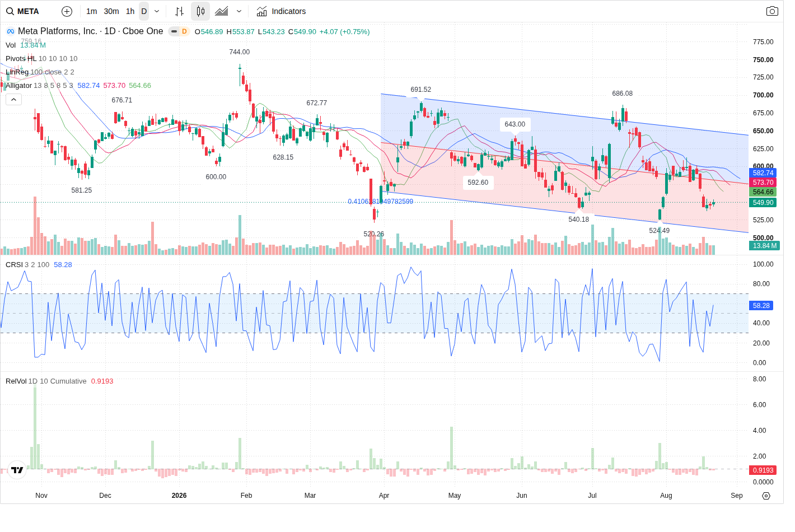Open the time interval dropdown

pyautogui.click(x=157, y=11)
